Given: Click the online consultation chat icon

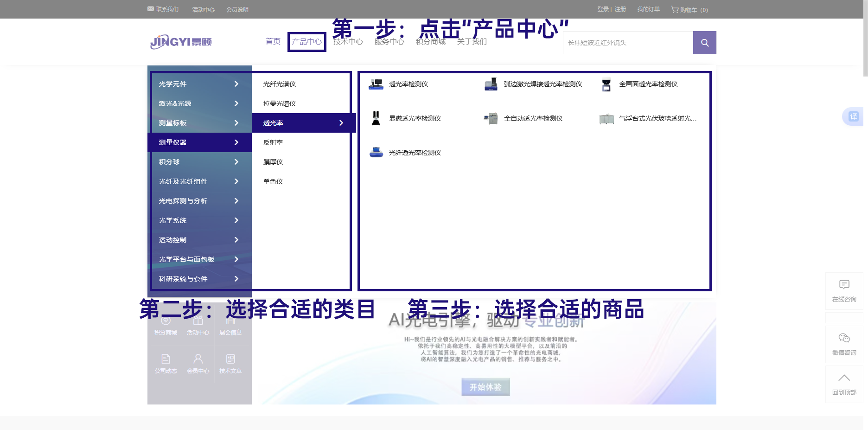Looking at the screenshot, I should point(844,284).
